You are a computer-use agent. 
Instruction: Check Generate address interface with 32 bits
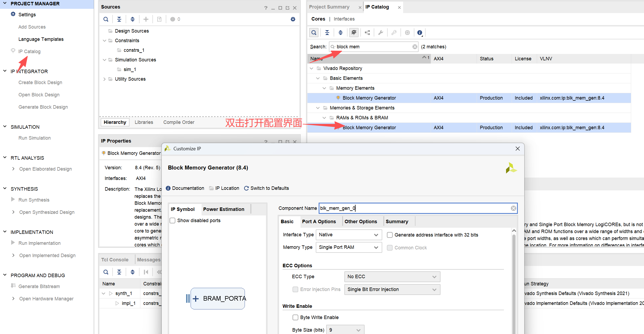point(390,235)
